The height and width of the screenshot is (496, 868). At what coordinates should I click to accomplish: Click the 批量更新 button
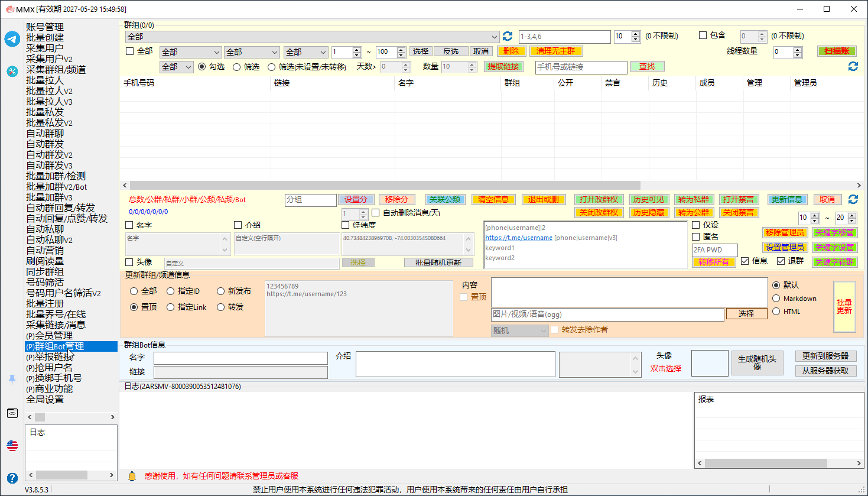844,306
